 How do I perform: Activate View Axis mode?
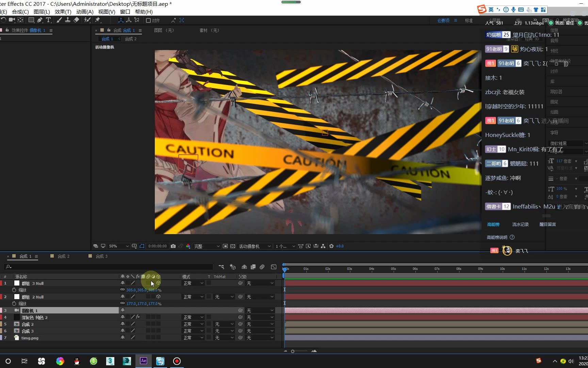click(x=137, y=20)
